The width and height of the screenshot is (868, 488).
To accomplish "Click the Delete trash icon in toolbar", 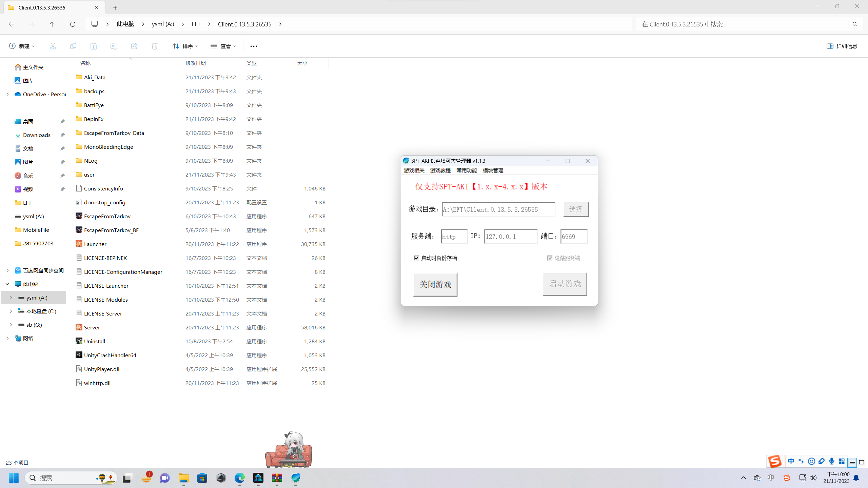I will pos(155,46).
